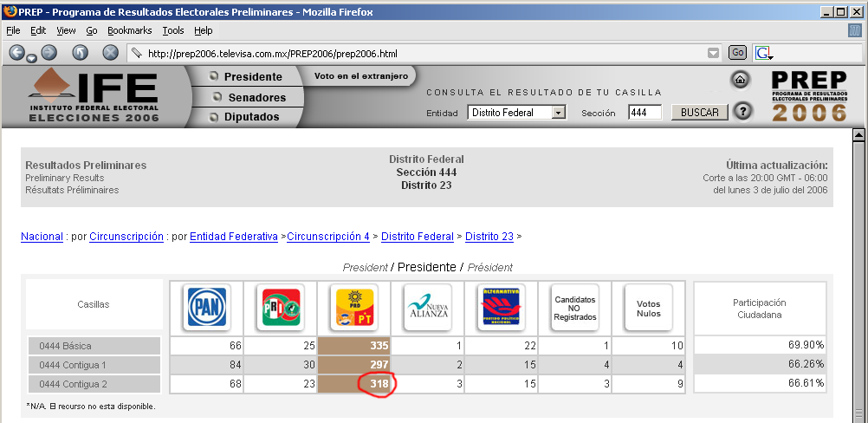Click the Candidatos NO Registrados header
This screenshot has height=423, width=868.
click(575, 308)
